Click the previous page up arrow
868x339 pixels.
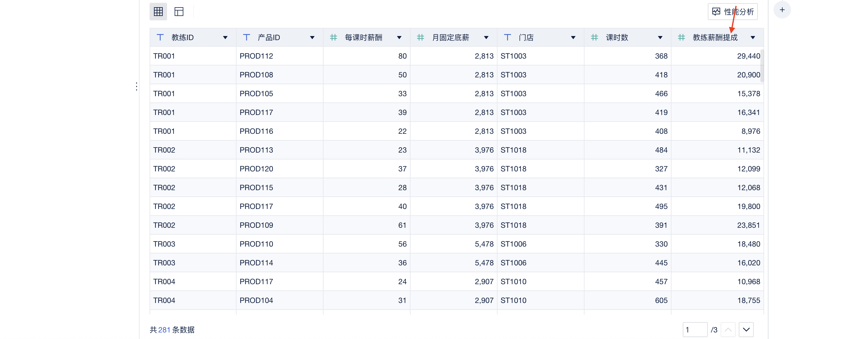coord(728,330)
